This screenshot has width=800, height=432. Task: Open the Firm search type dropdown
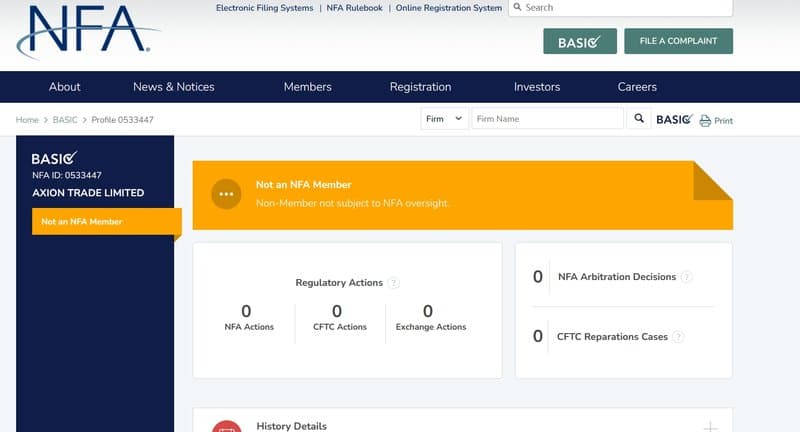tap(444, 118)
